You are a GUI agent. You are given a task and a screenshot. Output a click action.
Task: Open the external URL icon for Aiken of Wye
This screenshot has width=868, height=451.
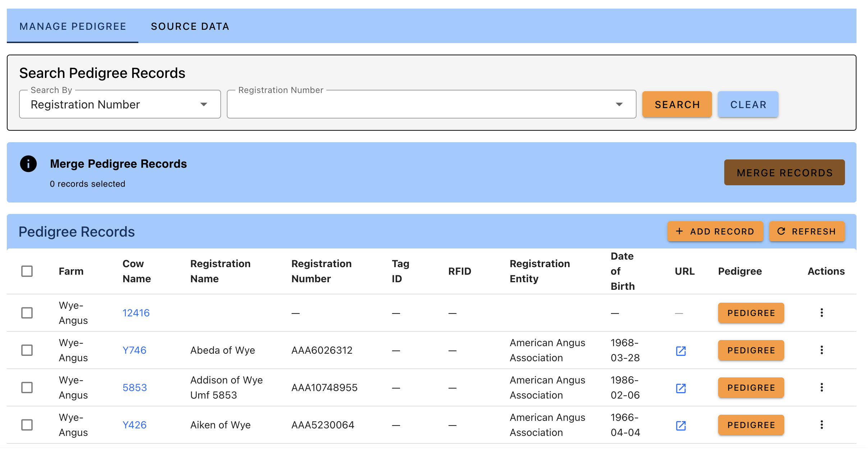[681, 426]
